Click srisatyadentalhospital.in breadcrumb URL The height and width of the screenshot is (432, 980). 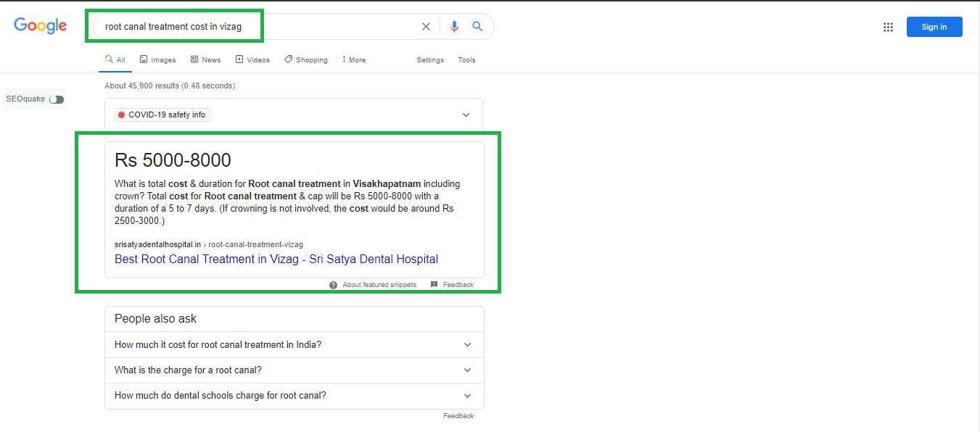209,244
